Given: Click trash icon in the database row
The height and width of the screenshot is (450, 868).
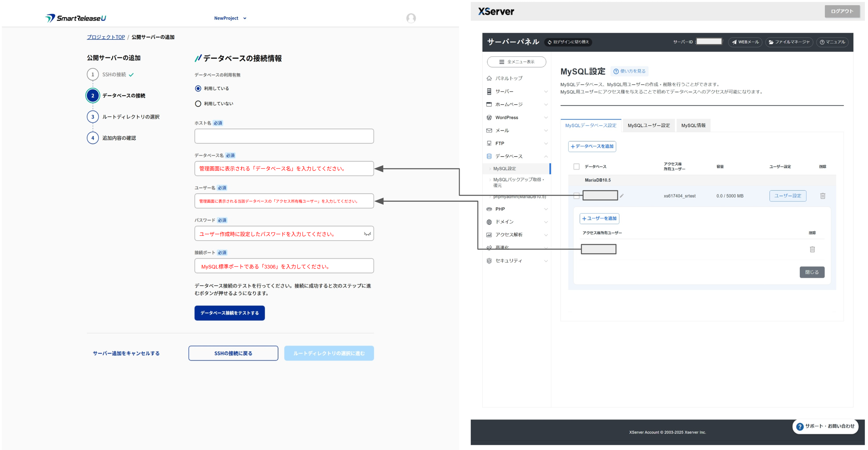Looking at the screenshot, I should click(822, 196).
